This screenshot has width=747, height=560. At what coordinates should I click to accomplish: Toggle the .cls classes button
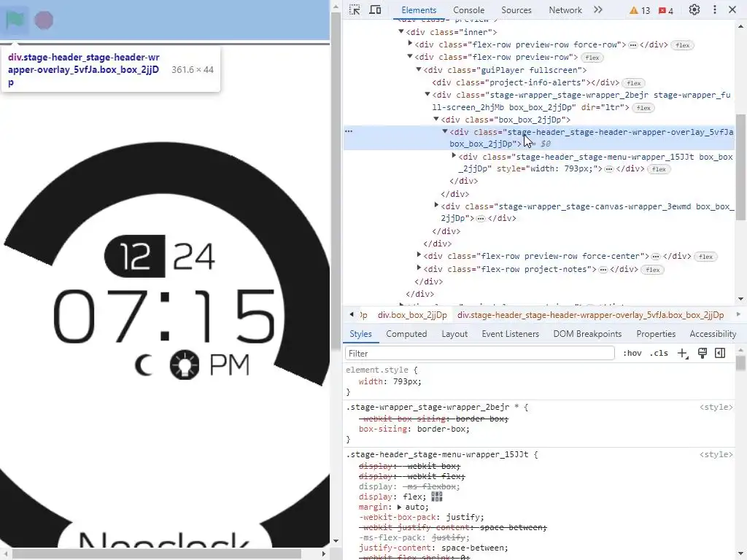[x=659, y=354]
